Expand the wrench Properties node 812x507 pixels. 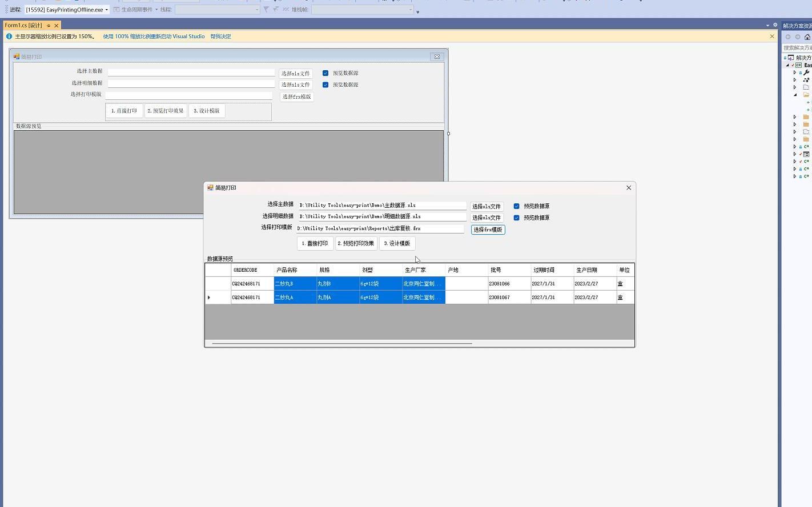click(x=794, y=73)
